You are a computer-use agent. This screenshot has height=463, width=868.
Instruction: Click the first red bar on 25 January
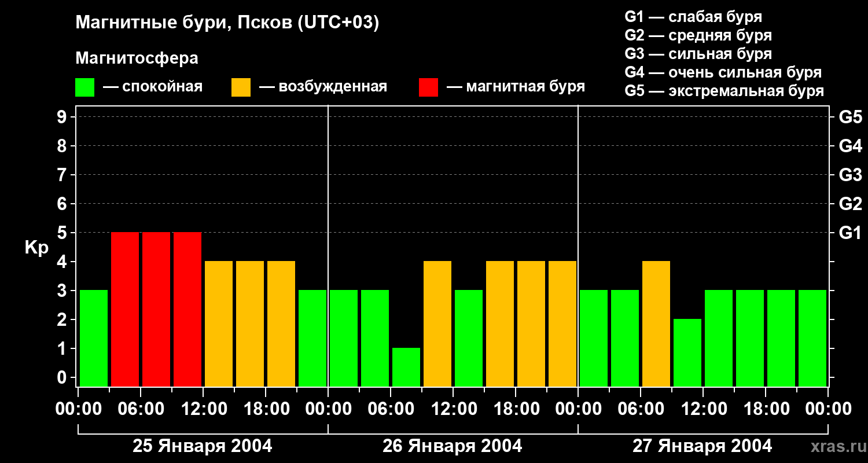coord(125,309)
